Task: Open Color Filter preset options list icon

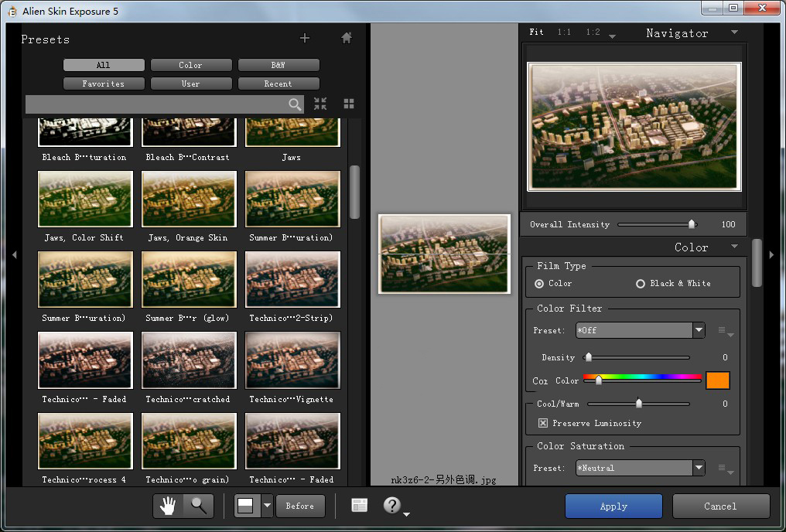Action: coord(726,331)
